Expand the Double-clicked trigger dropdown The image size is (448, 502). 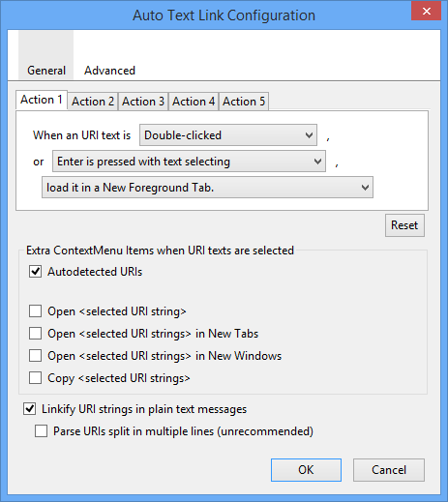tap(228, 135)
